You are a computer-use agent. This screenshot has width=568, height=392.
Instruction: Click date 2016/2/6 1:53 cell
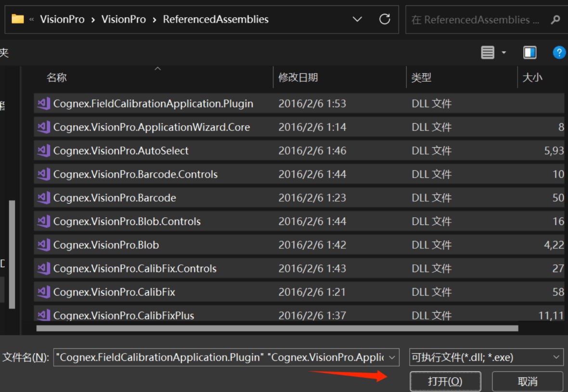pos(312,104)
